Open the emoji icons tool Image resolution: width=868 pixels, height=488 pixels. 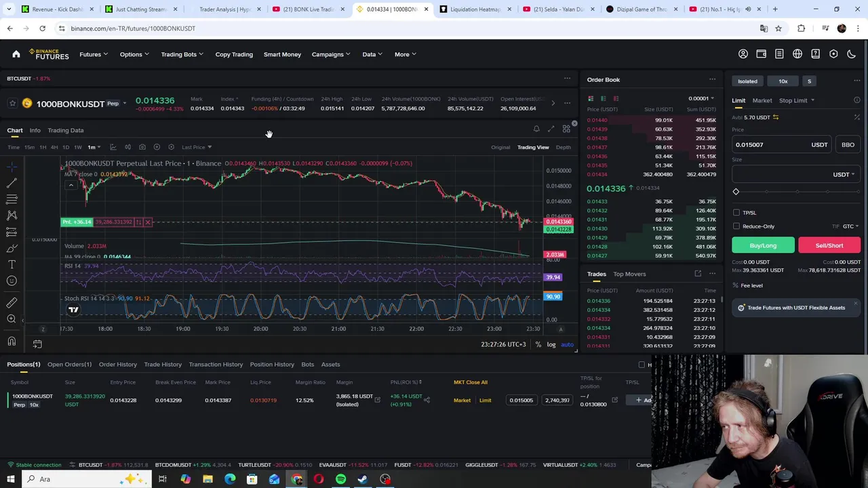pyautogui.click(x=12, y=281)
